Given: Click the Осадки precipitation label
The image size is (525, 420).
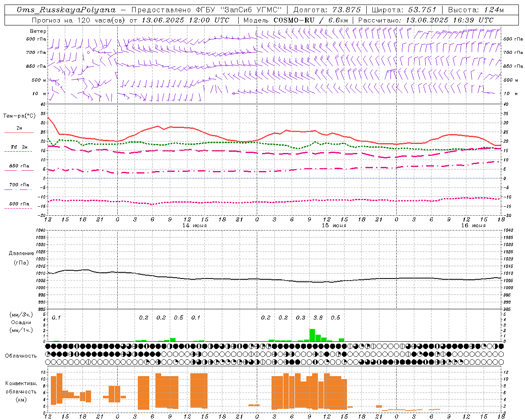Looking at the screenshot, I should click(21, 322).
